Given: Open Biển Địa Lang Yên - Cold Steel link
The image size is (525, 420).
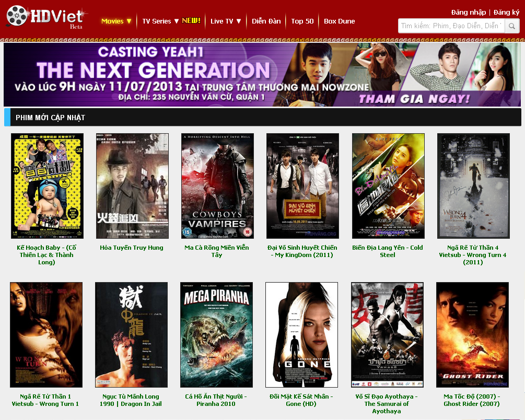Looking at the screenshot, I should pos(388,251).
